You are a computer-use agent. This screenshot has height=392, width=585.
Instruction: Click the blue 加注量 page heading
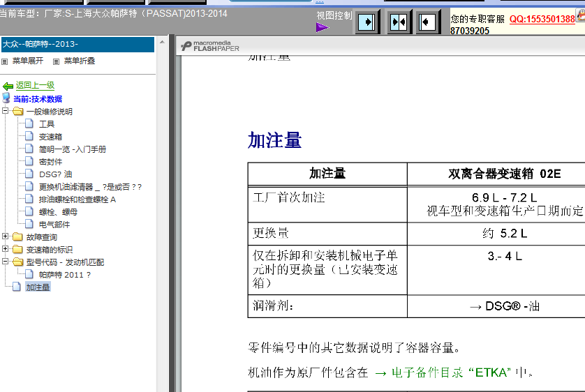coord(274,140)
